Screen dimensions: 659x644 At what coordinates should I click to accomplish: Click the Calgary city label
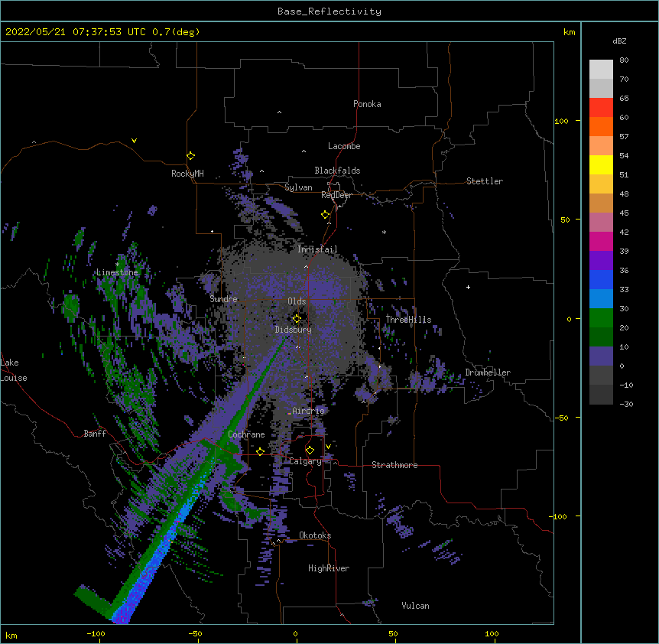[x=306, y=461]
